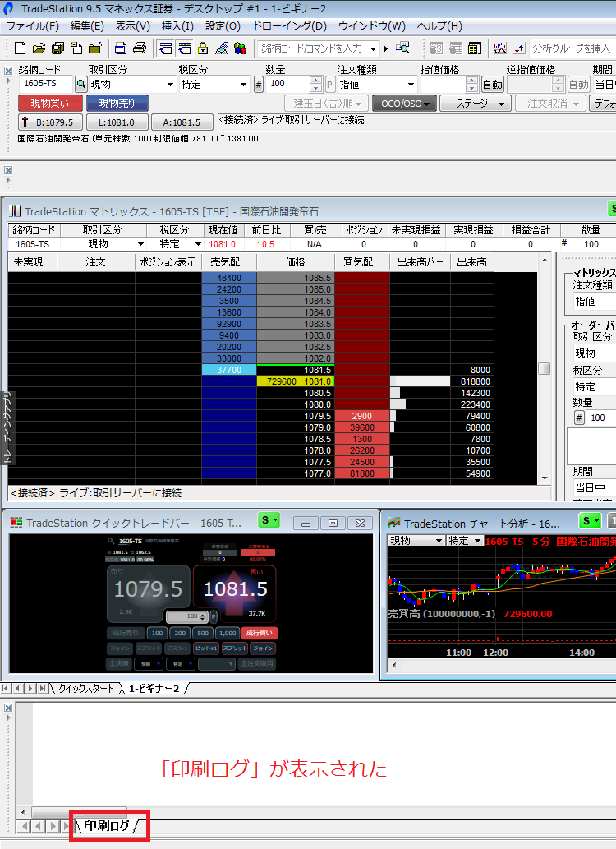The width and height of the screenshot is (616, 849).
Task: Click the chart analysis toolbar icon
Action: click(500, 48)
